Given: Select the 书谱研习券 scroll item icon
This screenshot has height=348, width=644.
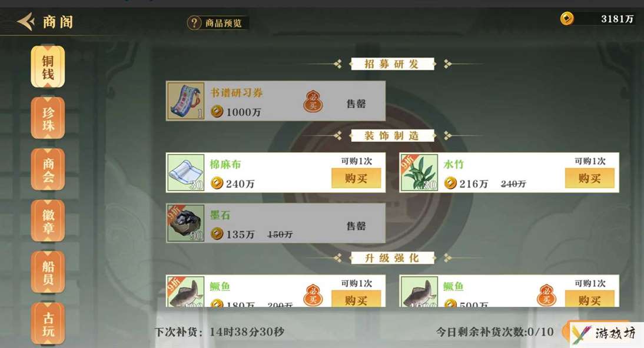Looking at the screenshot, I should coord(186,101).
